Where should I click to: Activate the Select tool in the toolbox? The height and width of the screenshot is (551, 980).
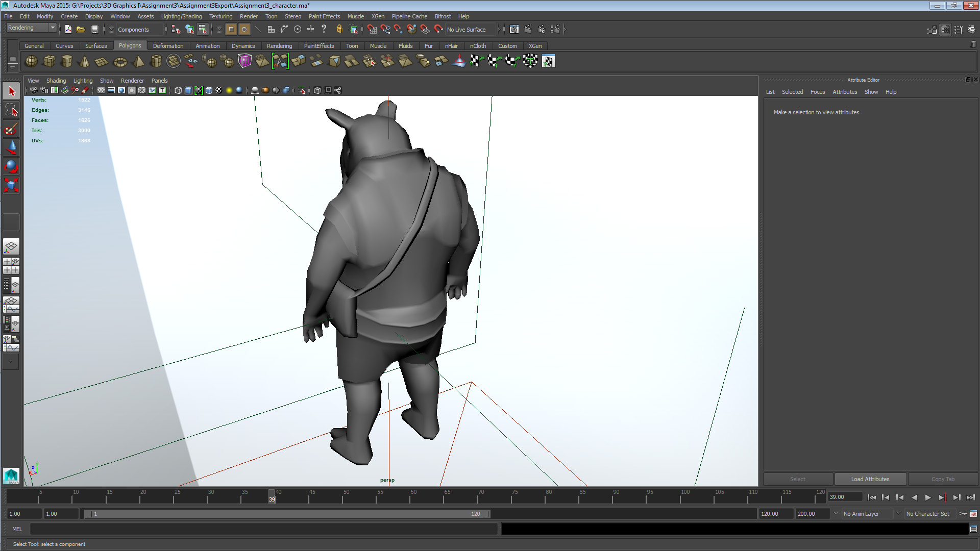[x=11, y=90]
